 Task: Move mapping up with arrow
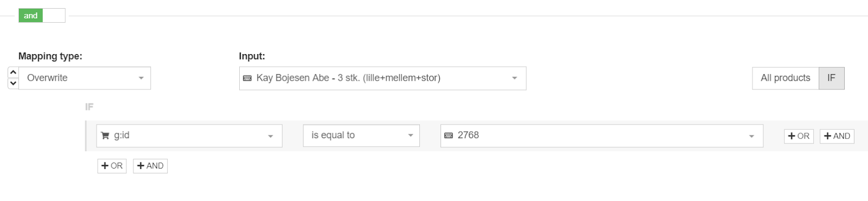(14, 72)
